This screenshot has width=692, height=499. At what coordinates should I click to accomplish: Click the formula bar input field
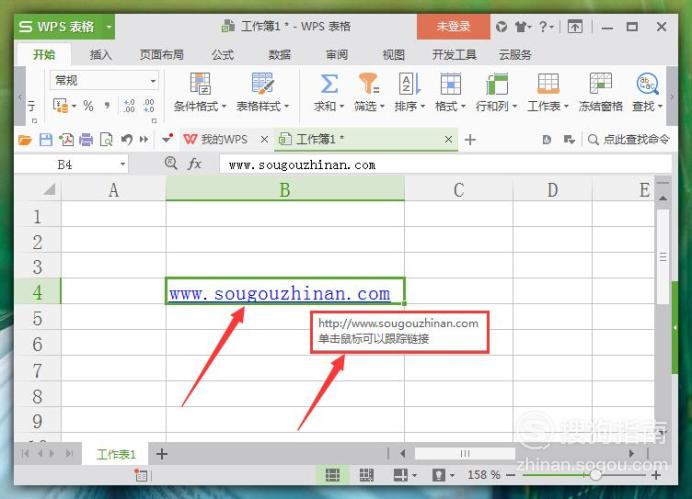pyautogui.click(x=445, y=165)
